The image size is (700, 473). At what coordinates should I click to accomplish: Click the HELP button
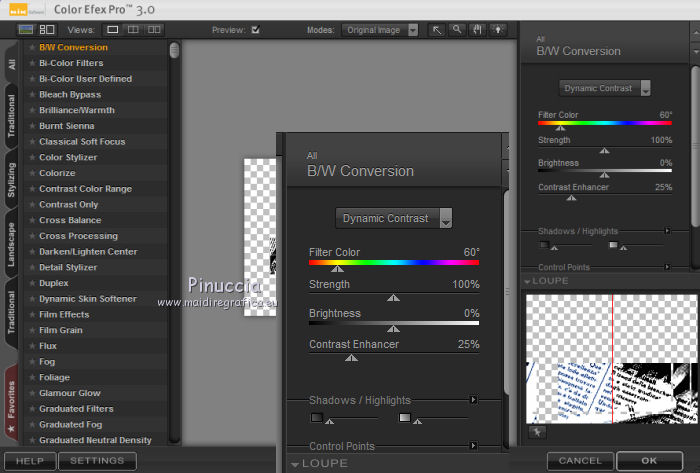coord(30,461)
